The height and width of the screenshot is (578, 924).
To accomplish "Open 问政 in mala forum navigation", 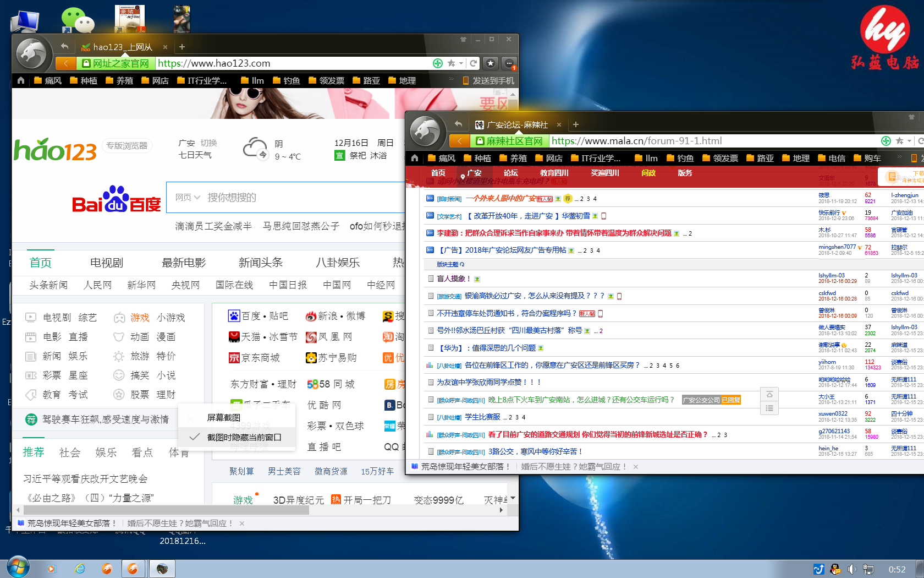I will (648, 173).
